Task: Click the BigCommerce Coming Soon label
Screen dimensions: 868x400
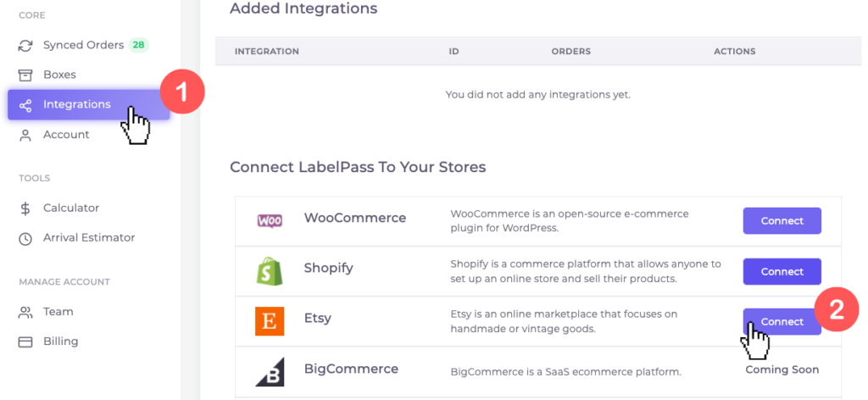Action: coord(782,369)
